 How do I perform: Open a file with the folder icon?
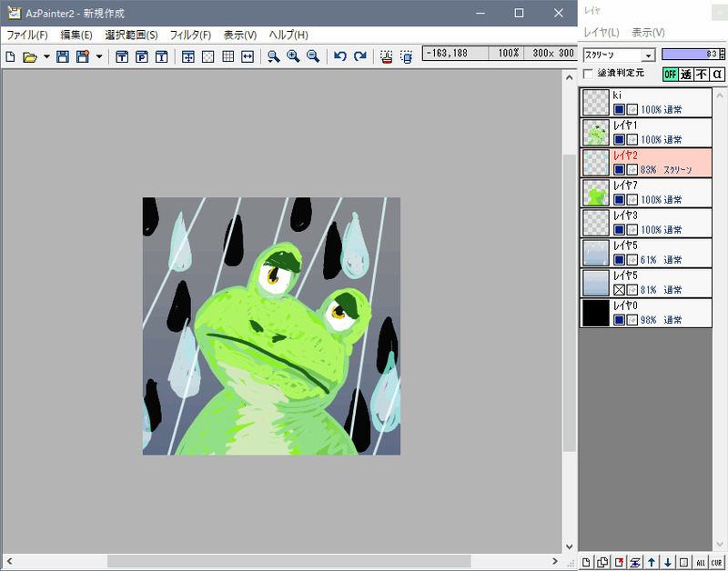click(x=30, y=56)
